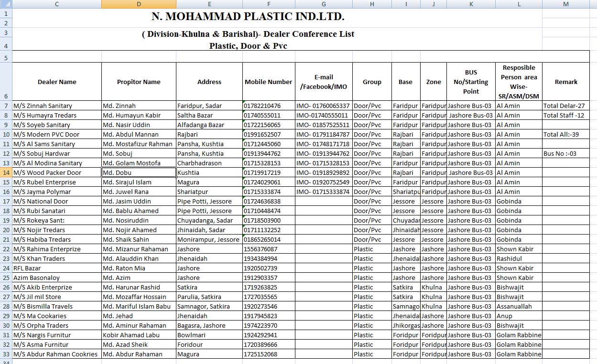This screenshot has width=597, height=364.
Task: Select the Total Delar-27 remark cell
Action: tap(566, 106)
